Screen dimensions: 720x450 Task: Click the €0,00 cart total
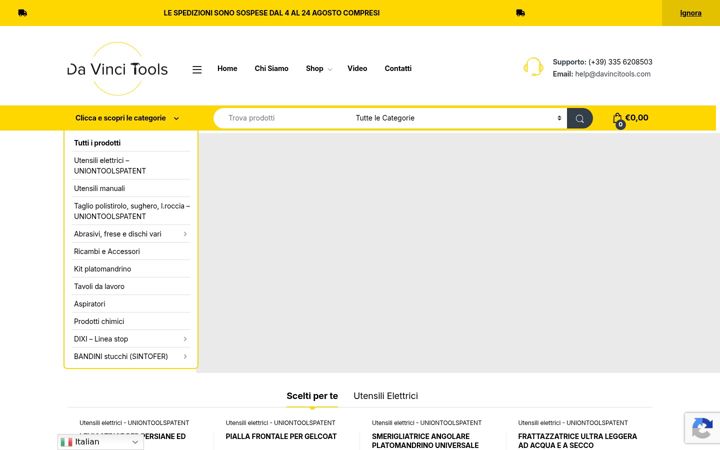pyautogui.click(x=637, y=118)
